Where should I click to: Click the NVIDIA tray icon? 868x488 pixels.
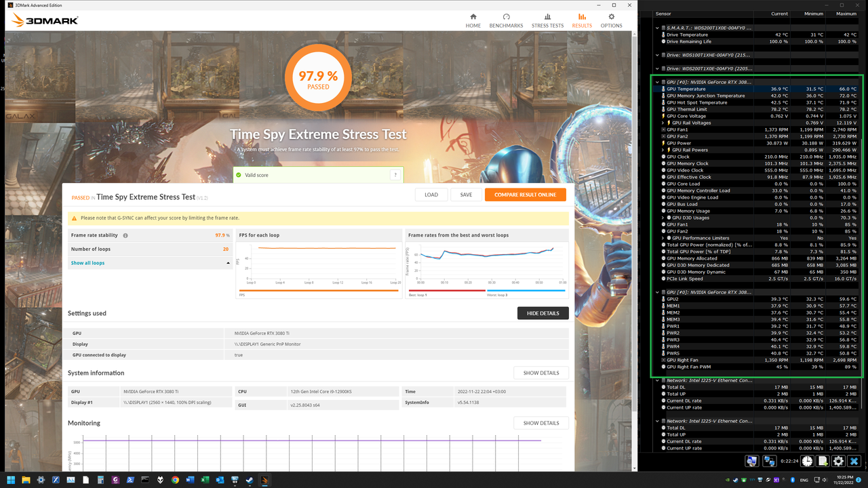coord(728,480)
